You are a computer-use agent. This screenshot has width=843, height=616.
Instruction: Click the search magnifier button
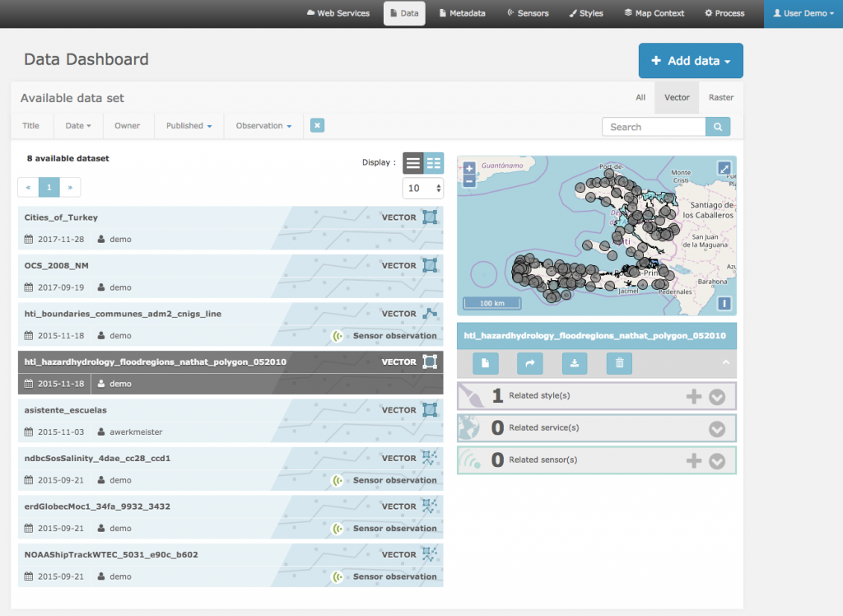click(x=718, y=127)
